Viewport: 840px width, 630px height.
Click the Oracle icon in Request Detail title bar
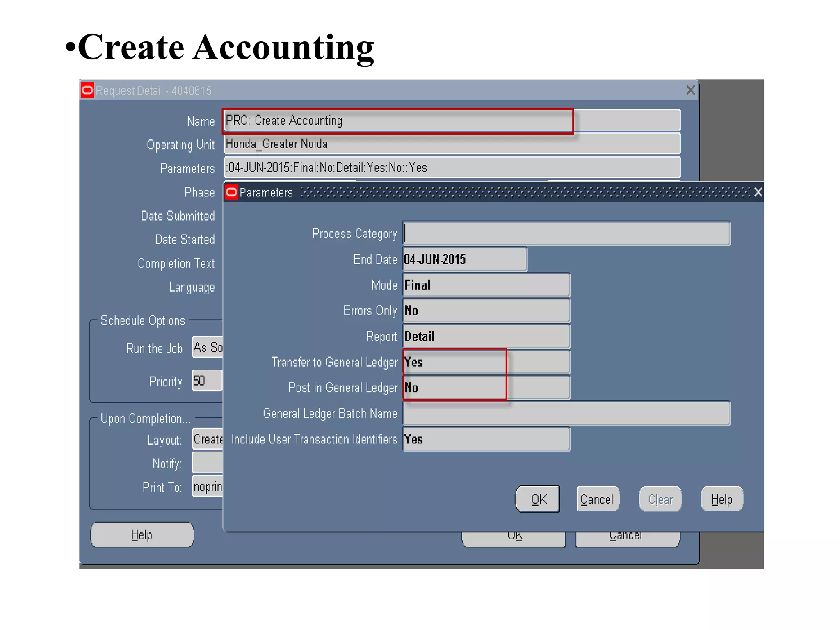coord(87,90)
